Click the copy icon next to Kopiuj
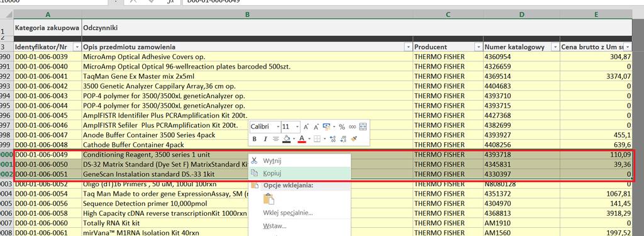The image size is (644, 236). click(254, 173)
